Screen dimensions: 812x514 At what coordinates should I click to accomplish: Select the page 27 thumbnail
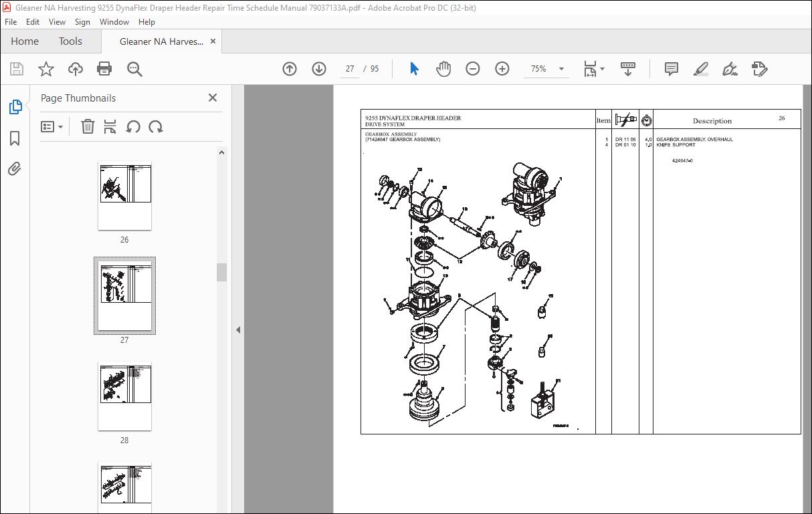point(125,295)
